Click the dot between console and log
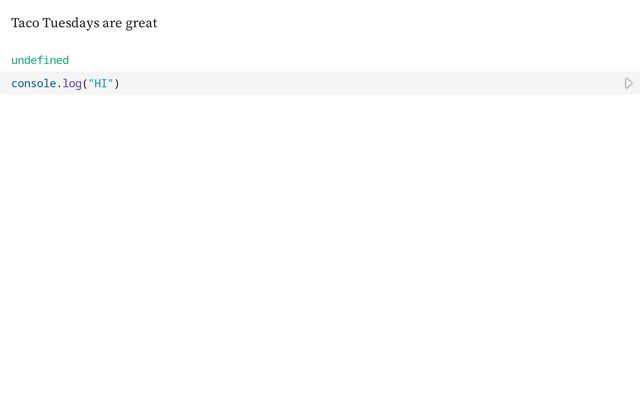Screen dimensions: 640x400 pos(60,83)
